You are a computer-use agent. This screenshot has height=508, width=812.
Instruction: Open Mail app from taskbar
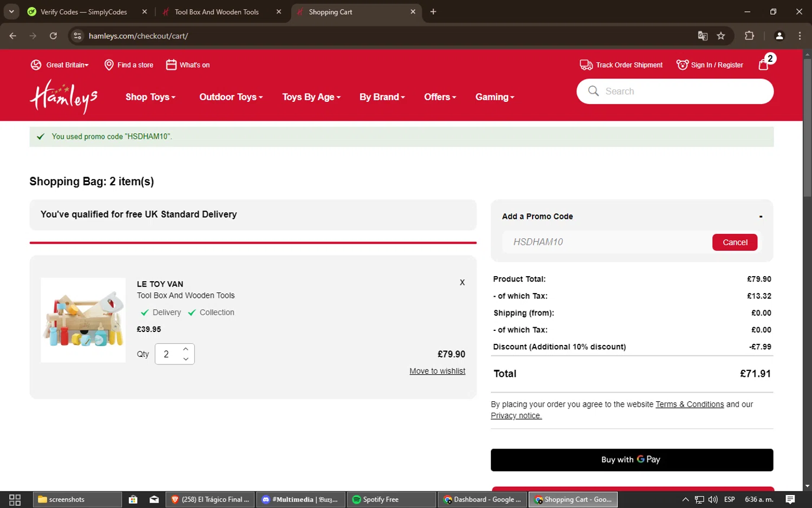(154, 499)
